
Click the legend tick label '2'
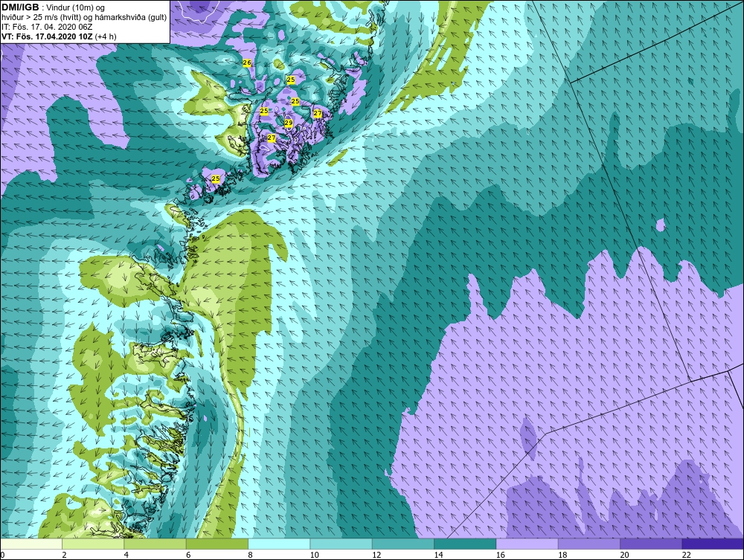(64, 555)
